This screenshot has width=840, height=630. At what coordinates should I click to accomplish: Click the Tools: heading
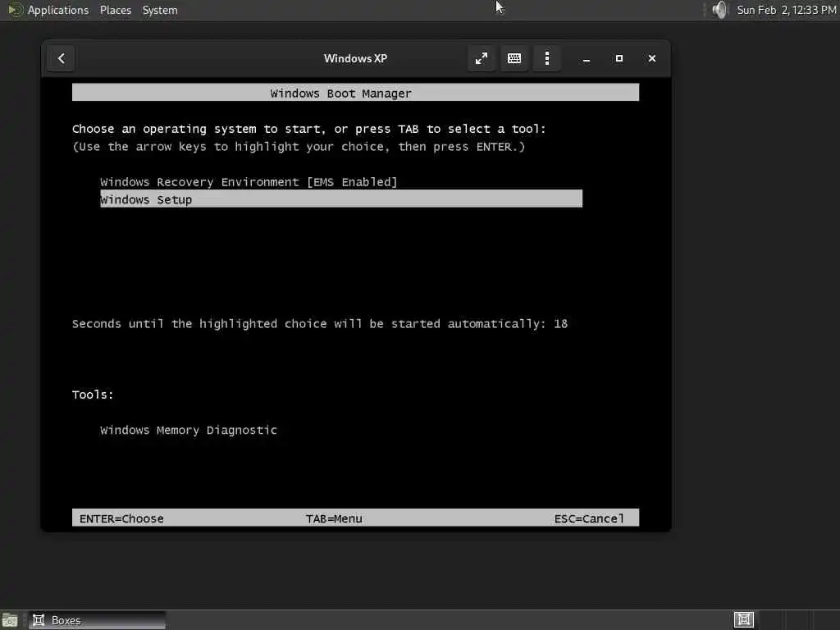pos(93,395)
